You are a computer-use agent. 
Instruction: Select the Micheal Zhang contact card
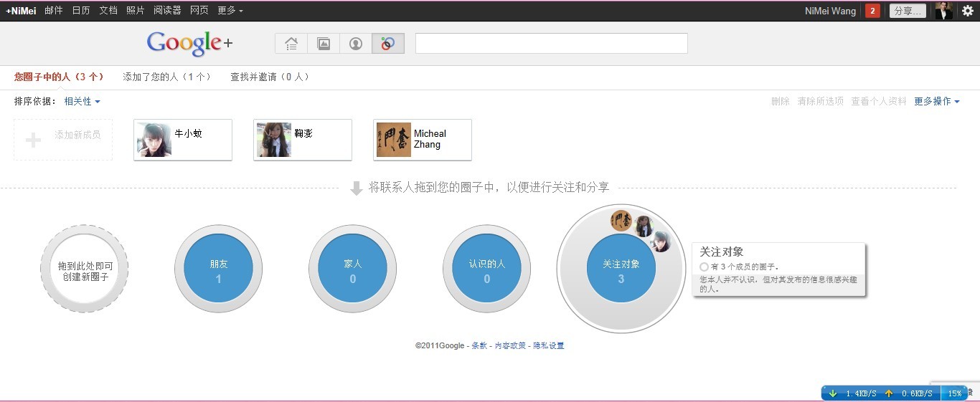tap(423, 140)
